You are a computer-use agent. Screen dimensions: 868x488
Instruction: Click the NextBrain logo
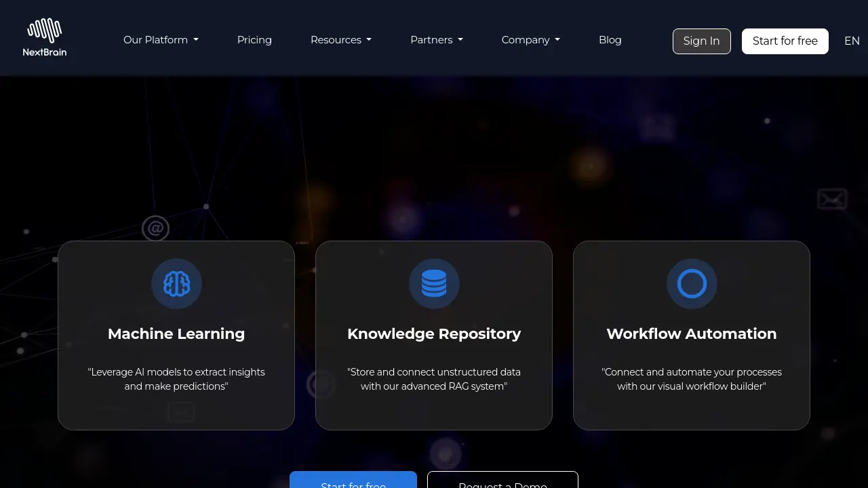click(x=44, y=37)
